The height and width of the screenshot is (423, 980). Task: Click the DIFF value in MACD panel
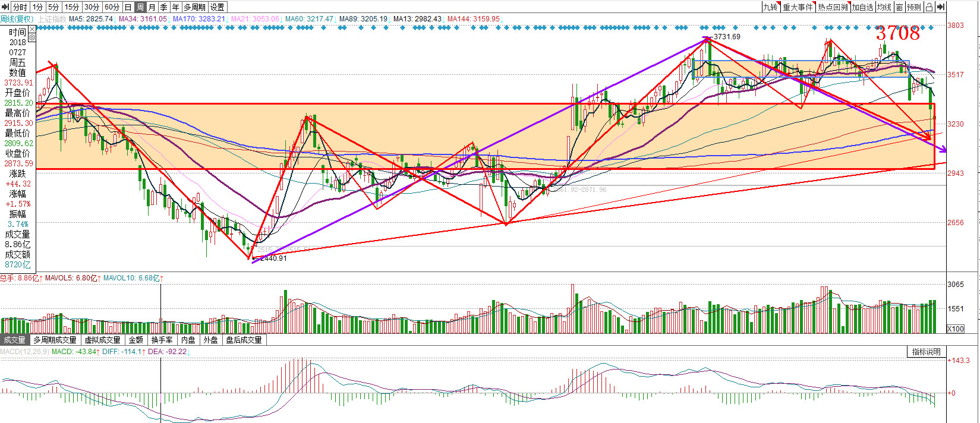[124, 352]
